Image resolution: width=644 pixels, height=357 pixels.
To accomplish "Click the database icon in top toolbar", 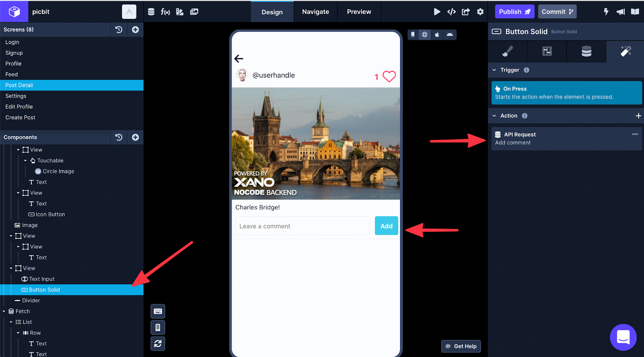I will click(151, 12).
